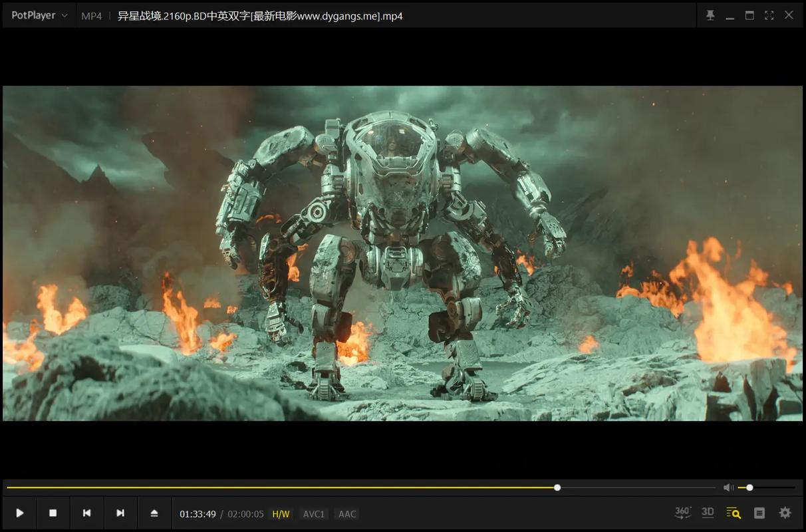Stop the video with the Stop button
Screen dimensions: 806x532
point(53,513)
